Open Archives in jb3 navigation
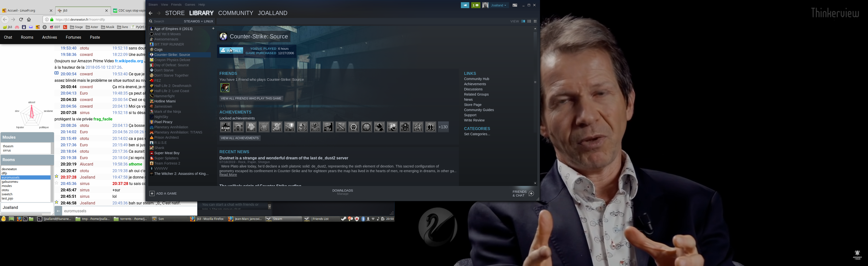This screenshot has height=266, width=868. pos(50,37)
